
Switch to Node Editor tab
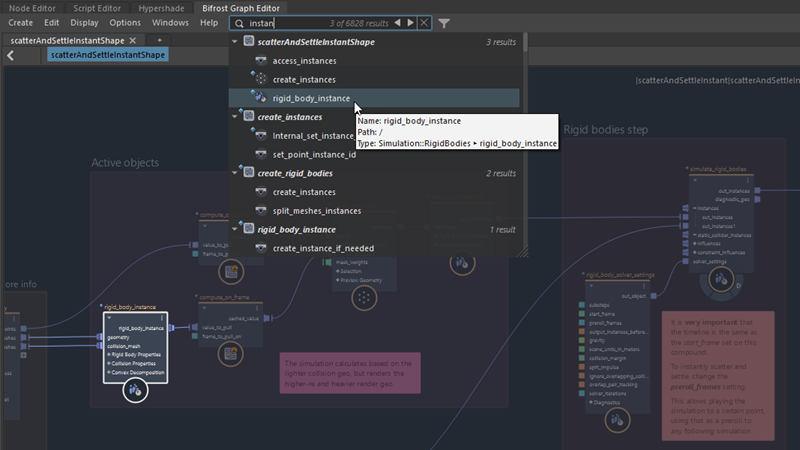pyautogui.click(x=32, y=8)
